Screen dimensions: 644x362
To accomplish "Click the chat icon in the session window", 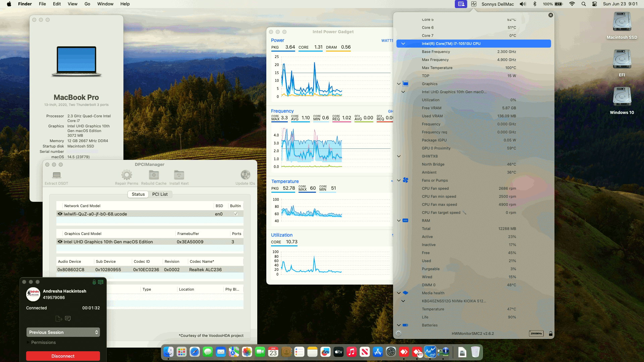I will click(x=68, y=318).
